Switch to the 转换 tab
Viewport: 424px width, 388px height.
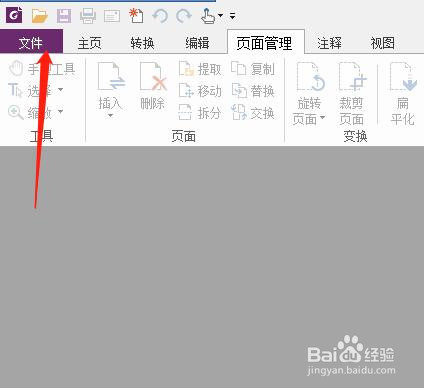coord(142,43)
